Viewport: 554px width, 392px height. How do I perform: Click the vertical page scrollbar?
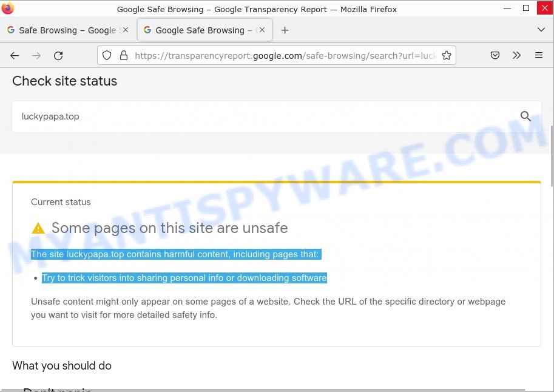coord(552,156)
